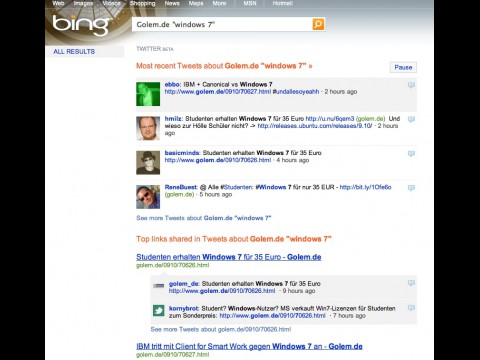
Task: Open the u.nu short link in hmilz's tweet
Action: pyautogui.click(x=330, y=119)
